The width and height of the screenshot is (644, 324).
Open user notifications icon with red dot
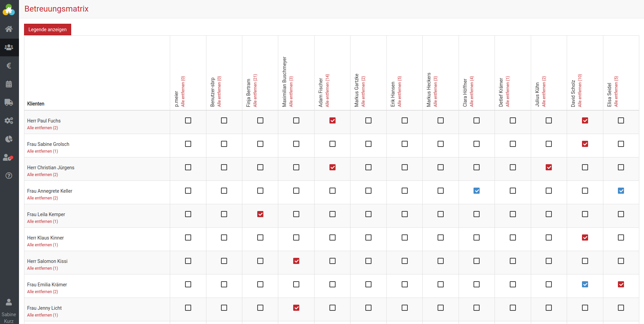8,157
